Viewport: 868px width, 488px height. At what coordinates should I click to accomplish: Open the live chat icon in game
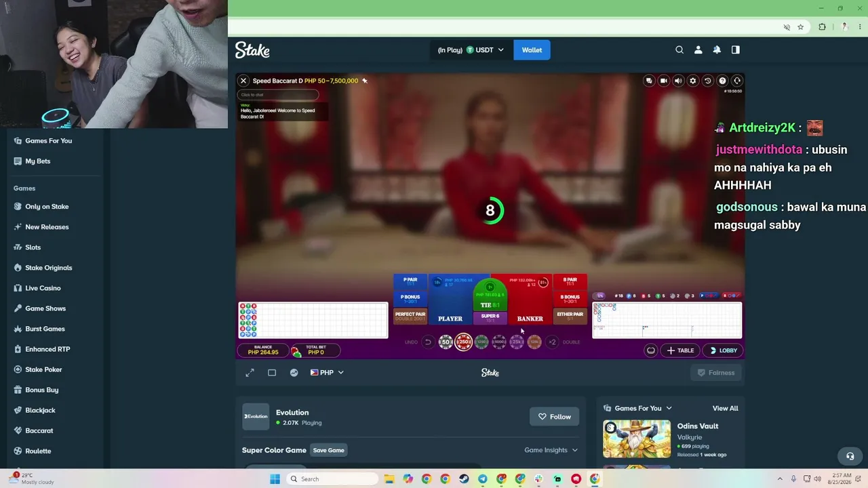[x=649, y=81]
